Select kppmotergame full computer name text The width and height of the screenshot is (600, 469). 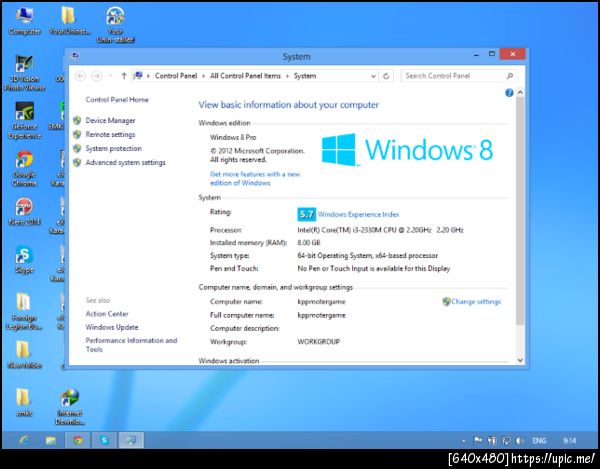321,315
